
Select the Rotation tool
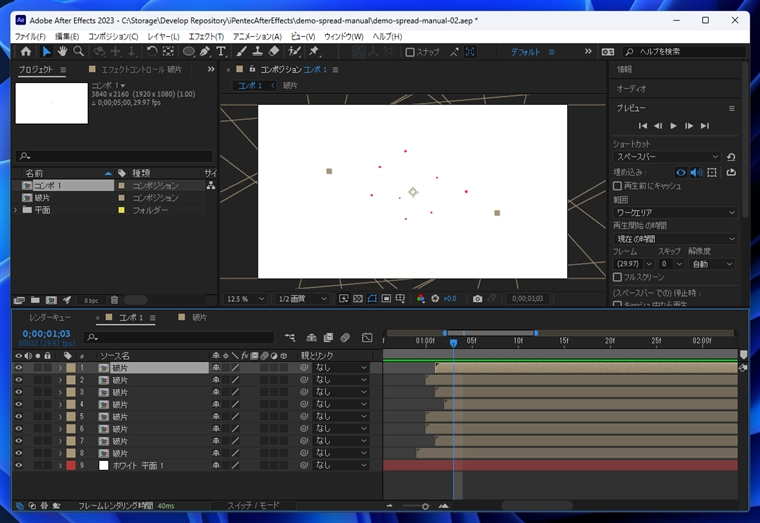point(152,51)
